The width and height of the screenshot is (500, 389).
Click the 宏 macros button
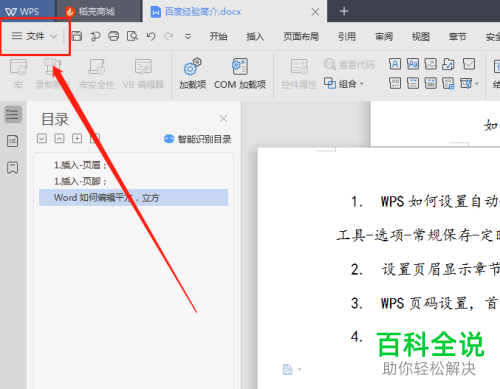pyautogui.click(x=18, y=74)
